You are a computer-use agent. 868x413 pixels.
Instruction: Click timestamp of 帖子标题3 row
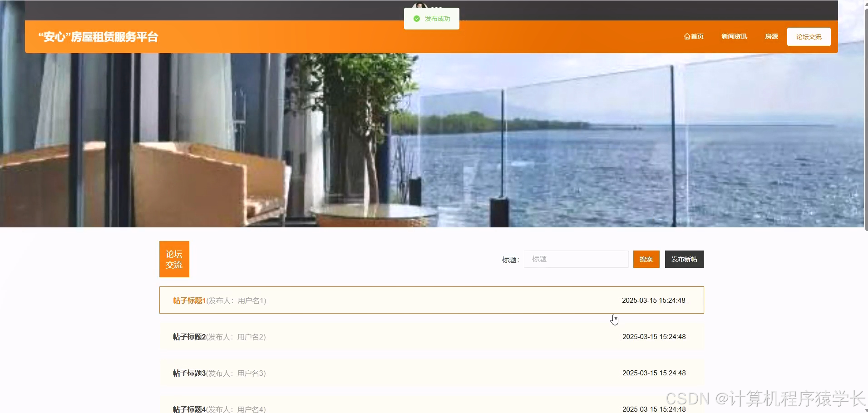click(654, 373)
